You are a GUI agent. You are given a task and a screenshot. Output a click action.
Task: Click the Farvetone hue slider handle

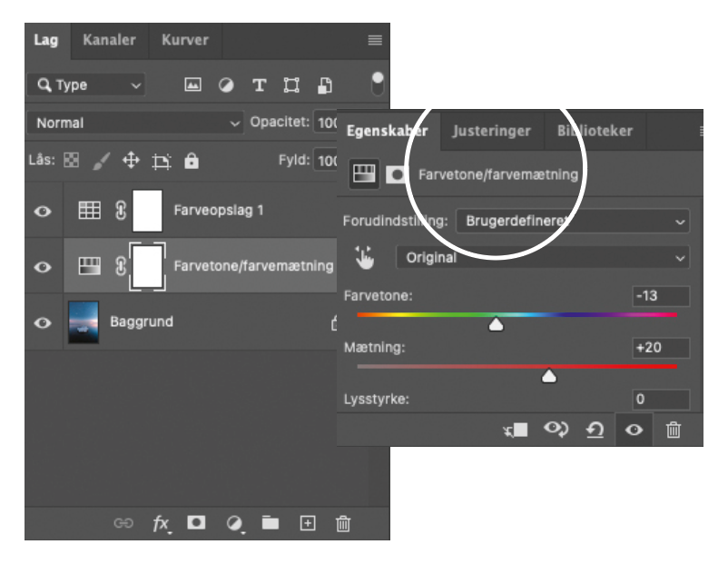[496, 323]
